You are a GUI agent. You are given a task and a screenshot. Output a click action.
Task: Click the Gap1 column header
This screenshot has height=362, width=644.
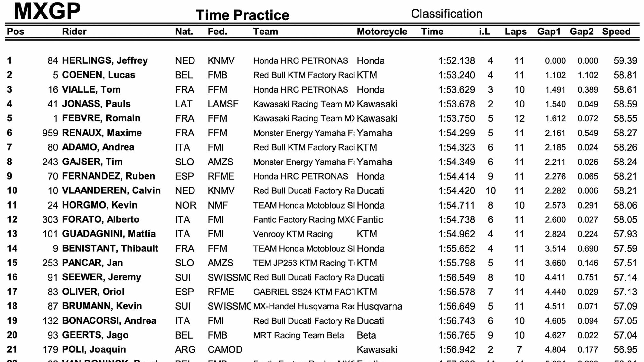549,32
